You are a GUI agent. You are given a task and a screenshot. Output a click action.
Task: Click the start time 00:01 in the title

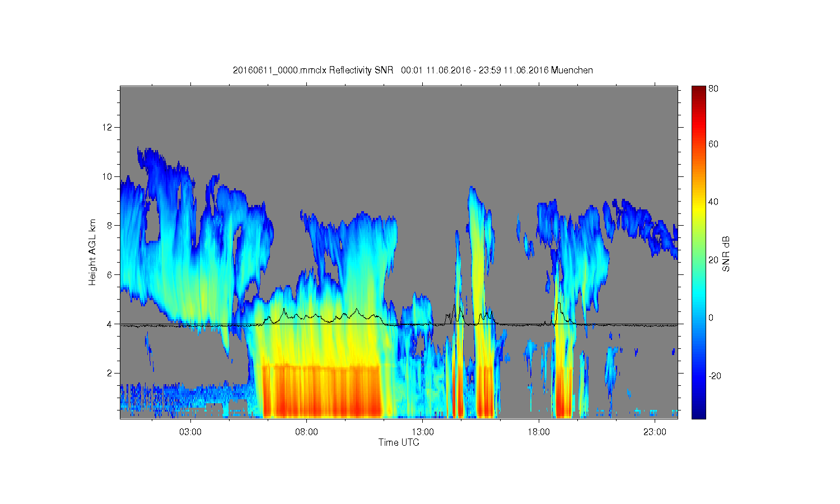(x=412, y=70)
